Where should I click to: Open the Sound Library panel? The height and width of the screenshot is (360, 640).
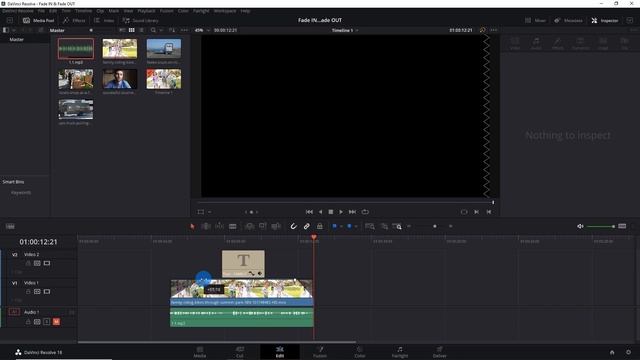(140, 20)
